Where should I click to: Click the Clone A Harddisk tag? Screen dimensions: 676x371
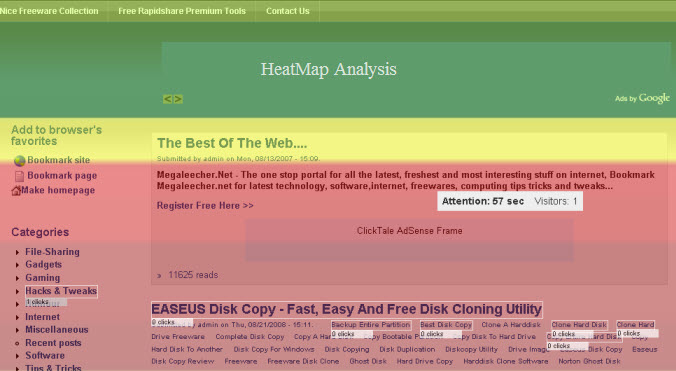pyautogui.click(x=511, y=324)
